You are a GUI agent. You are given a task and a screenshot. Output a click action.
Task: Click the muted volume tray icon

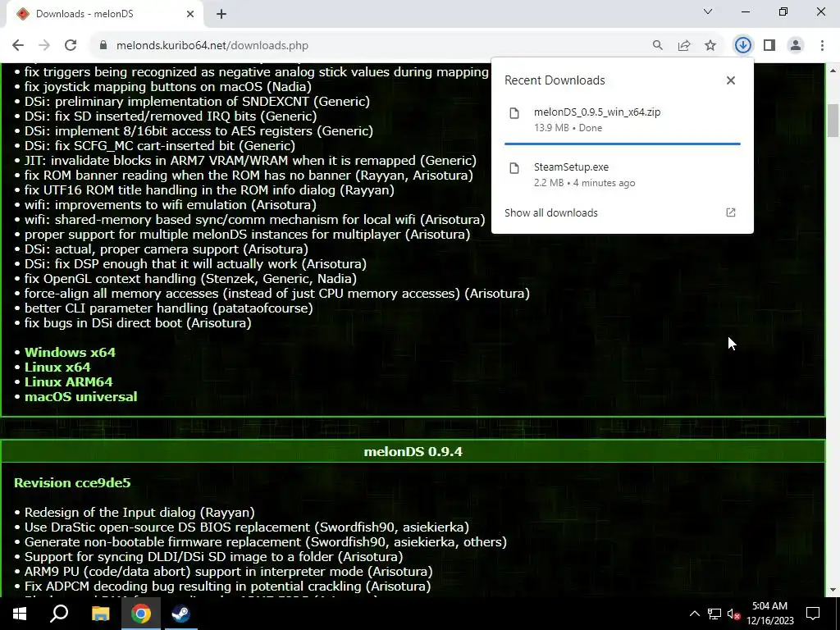pyautogui.click(x=734, y=614)
